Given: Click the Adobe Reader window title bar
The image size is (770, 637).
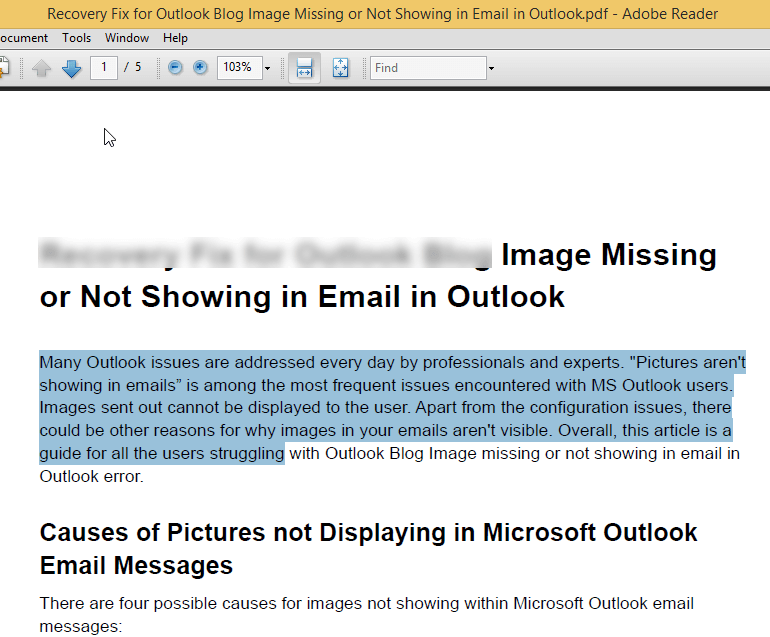Looking at the screenshot, I should (x=383, y=14).
